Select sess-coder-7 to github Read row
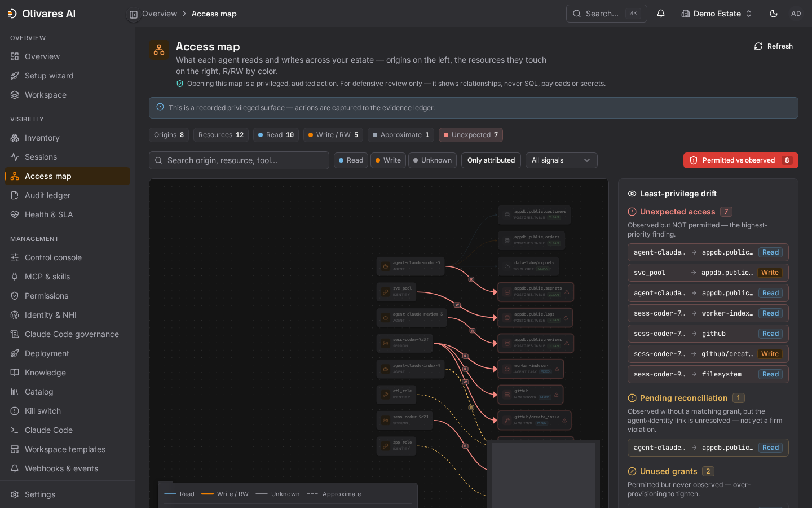Image resolution: width=812 pixels, height=508 pixels. click(x=708, y=334)
